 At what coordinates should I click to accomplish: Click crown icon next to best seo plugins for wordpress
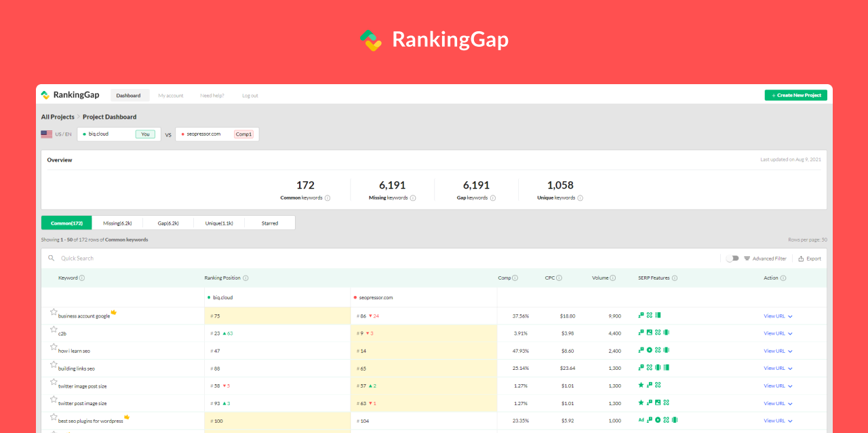[127, 417]
